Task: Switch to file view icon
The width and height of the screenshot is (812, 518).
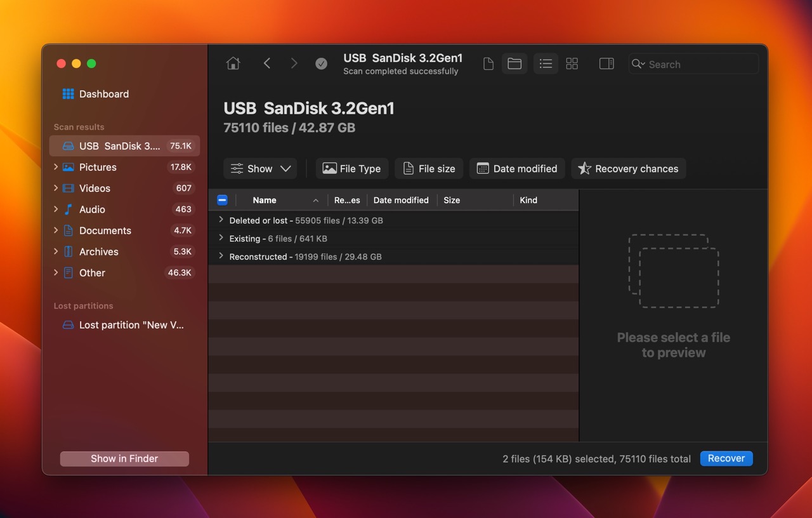Action: click(488, 63)
